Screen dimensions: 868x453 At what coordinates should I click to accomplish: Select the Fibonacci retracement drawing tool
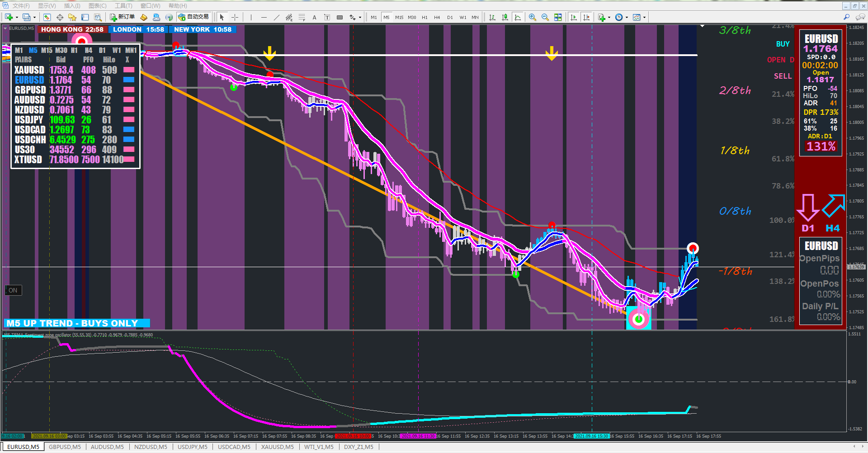coord(302,17)
